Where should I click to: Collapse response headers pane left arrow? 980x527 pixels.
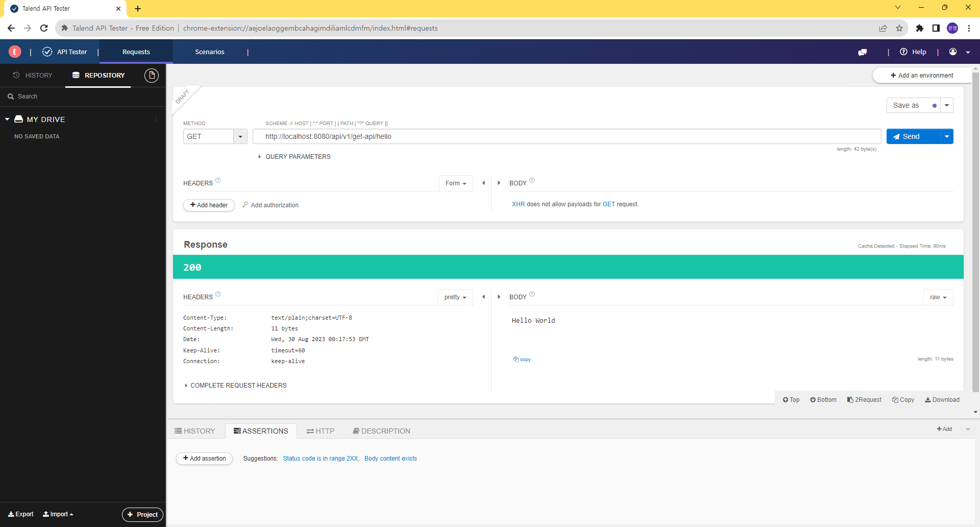point(483,297)
